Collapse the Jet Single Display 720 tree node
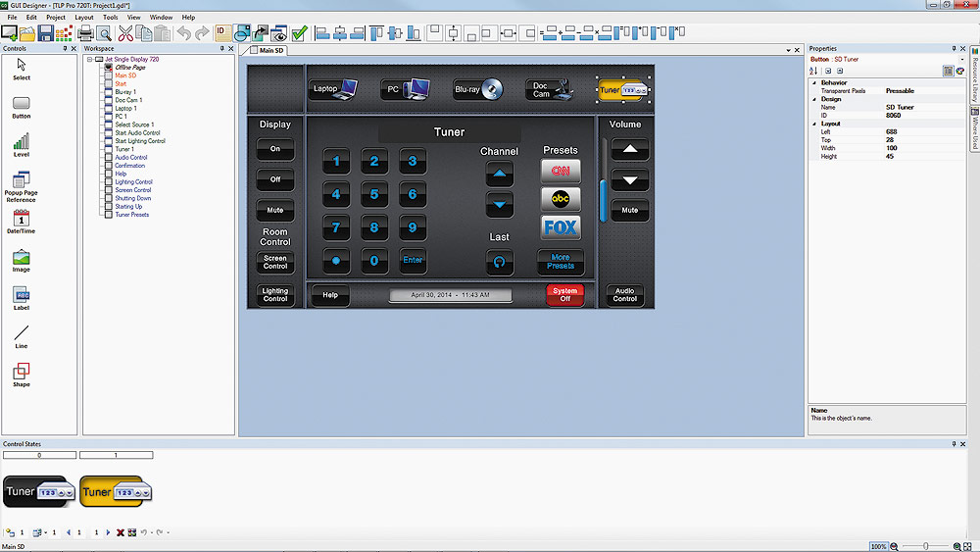Screen dimensions: 980x552 coord(89,60)
